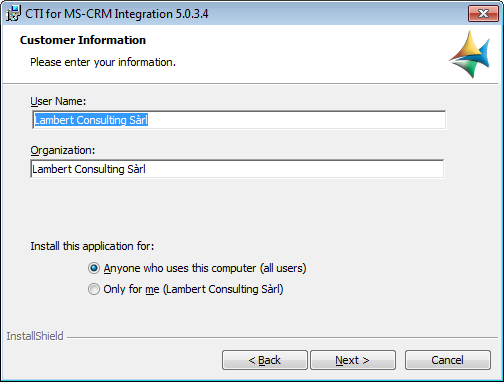Image resolution: width=504 pixels, height=382 pixels.
Task: Select the all users radio button
Action: pyautogui.click(x=94, y=268)
